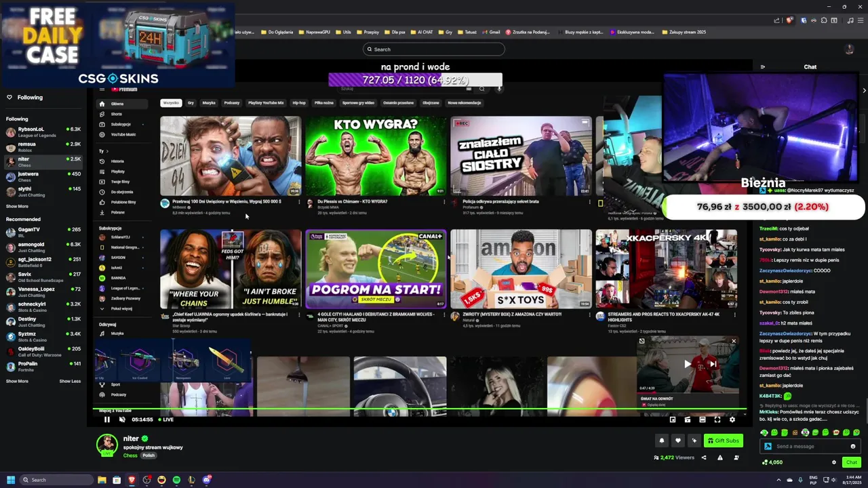The width and height of the screenshot is (868, 488).
Task: Expand Recommended list with Show More
Action: 18,381
